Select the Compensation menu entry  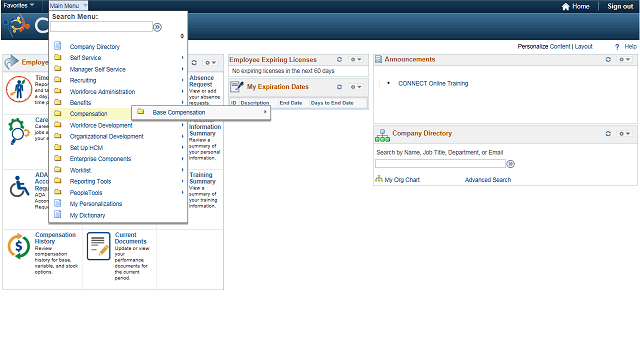point(89,114)
